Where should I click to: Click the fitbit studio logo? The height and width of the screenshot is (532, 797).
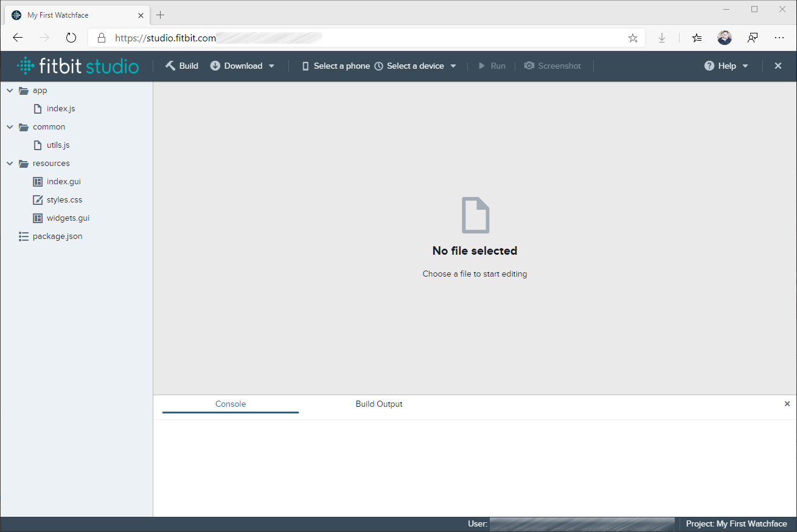tap(78, 66)
